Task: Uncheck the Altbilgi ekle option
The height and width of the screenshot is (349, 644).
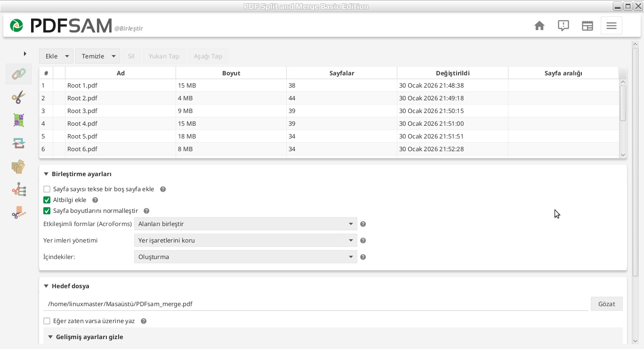Action: 47,200
